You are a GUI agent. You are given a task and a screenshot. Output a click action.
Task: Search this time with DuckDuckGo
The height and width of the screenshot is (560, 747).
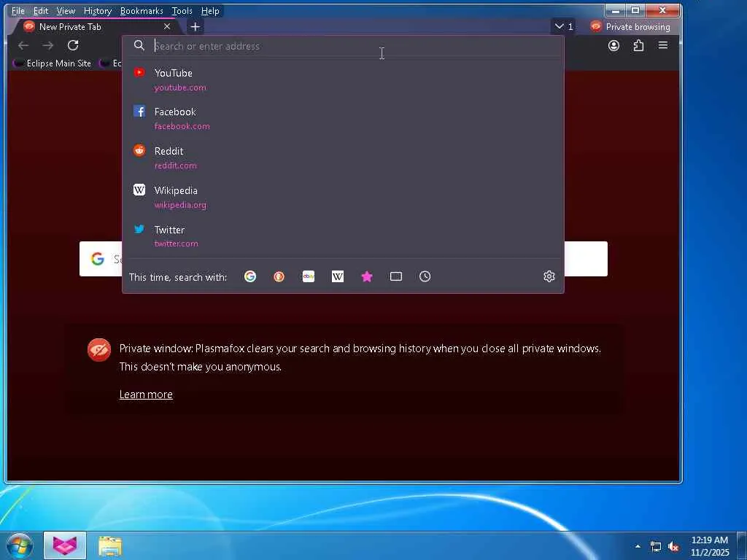pos(279,276)
